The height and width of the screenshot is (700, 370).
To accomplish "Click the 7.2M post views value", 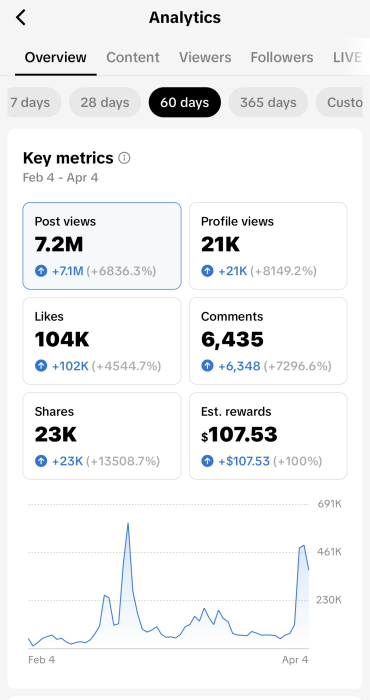I will 59,245.
